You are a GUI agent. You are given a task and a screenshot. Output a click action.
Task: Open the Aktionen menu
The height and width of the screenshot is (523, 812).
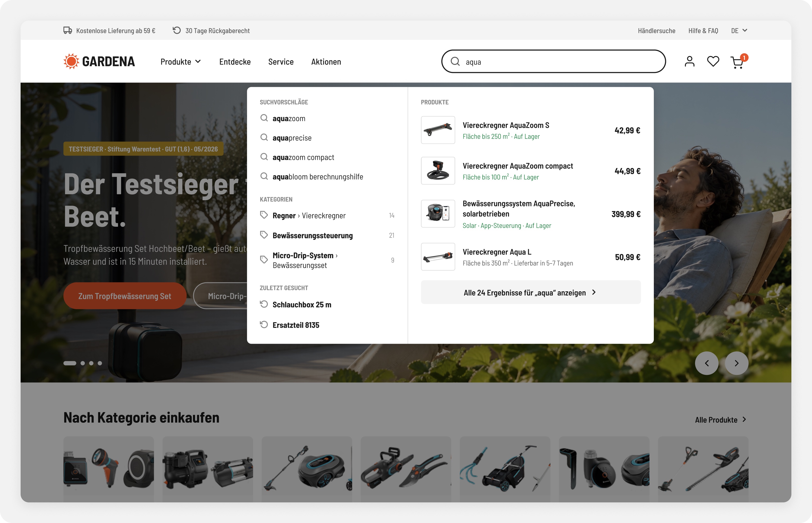326,62
